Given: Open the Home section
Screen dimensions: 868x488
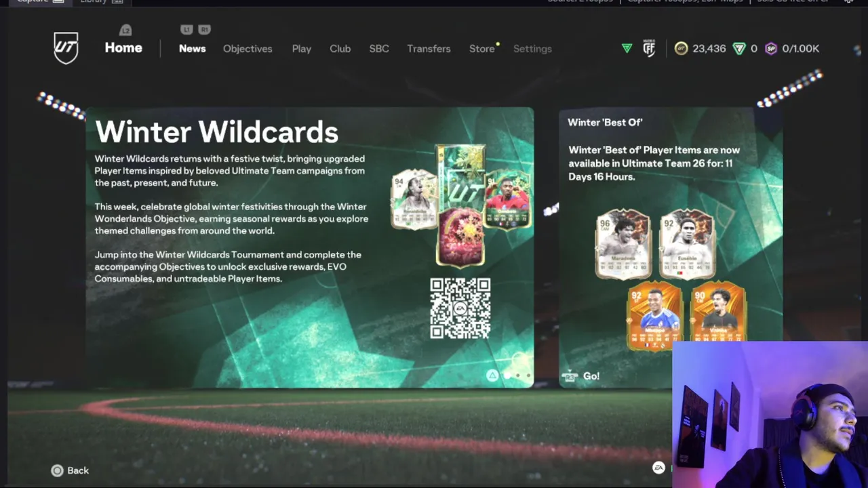Looking at the screenshot, I should pyautogui.click(x=123, y=48).
